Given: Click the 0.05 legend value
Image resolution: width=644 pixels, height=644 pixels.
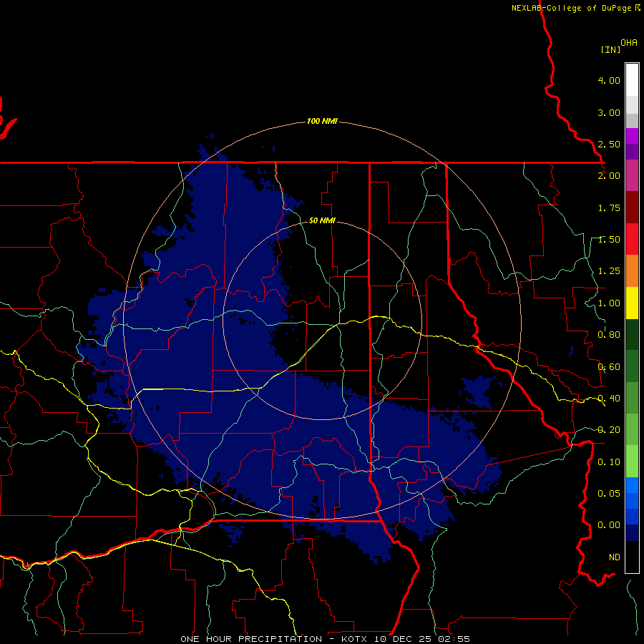Looking at the screenshot, I should pos(609,493).
